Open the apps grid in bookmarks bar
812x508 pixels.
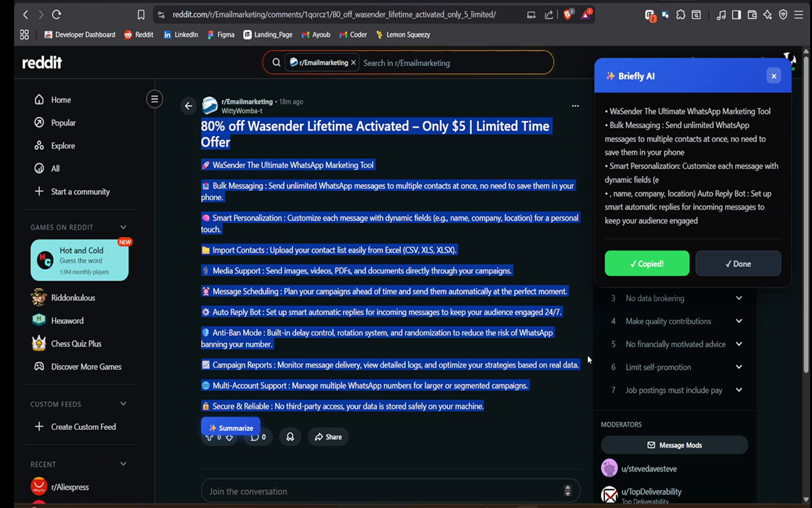(24, 35)
